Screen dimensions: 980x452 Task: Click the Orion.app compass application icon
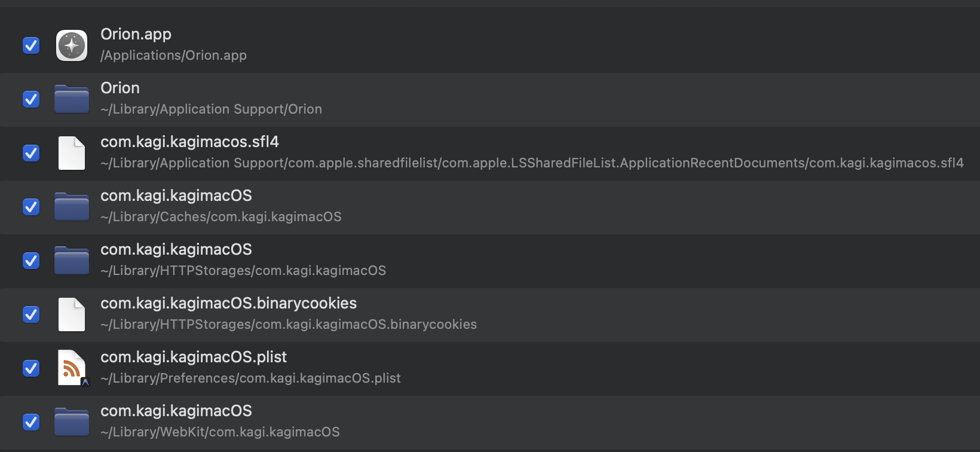pos(72,45)
